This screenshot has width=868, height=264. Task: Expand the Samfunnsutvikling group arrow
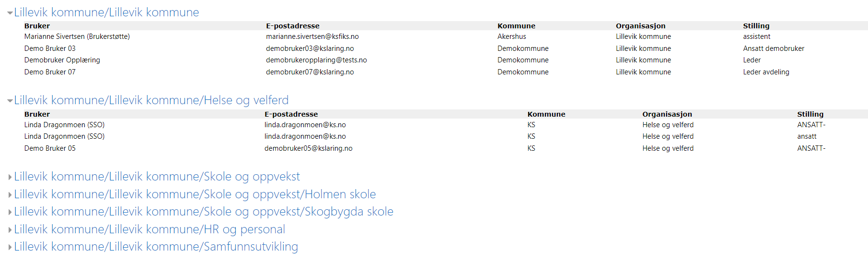(x=10, y=247)
